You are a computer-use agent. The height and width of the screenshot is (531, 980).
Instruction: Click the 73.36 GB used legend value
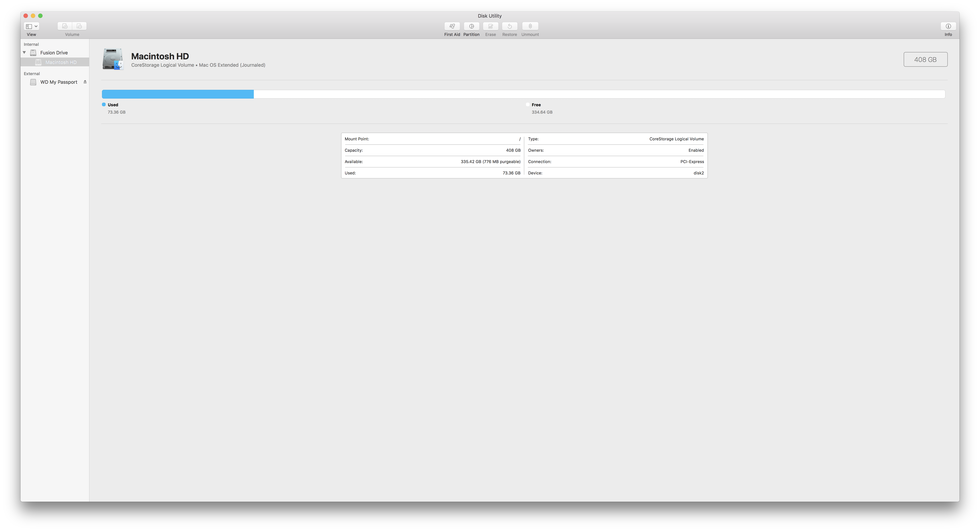click(116, 112)
